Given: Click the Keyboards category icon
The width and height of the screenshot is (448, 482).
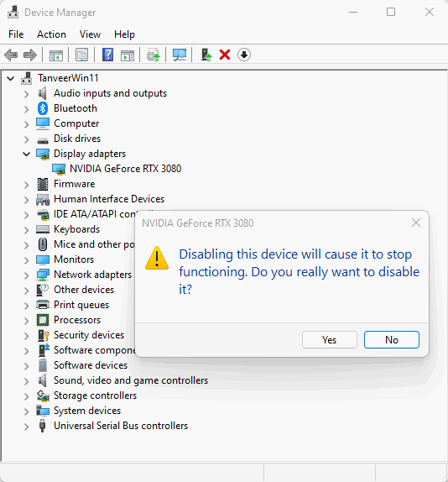Looking at the screenshot, I should tap(43, 229).
